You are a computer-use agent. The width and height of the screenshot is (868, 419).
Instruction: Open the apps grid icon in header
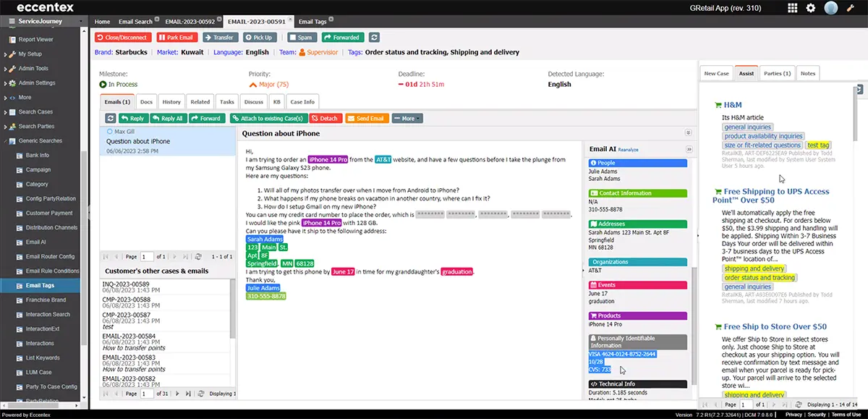tap(793, 8)
